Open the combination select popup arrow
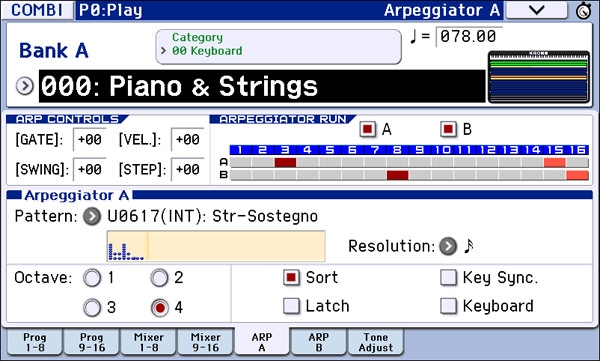The width and height of the screenshot is (600, 361). [x=25, y=86]
